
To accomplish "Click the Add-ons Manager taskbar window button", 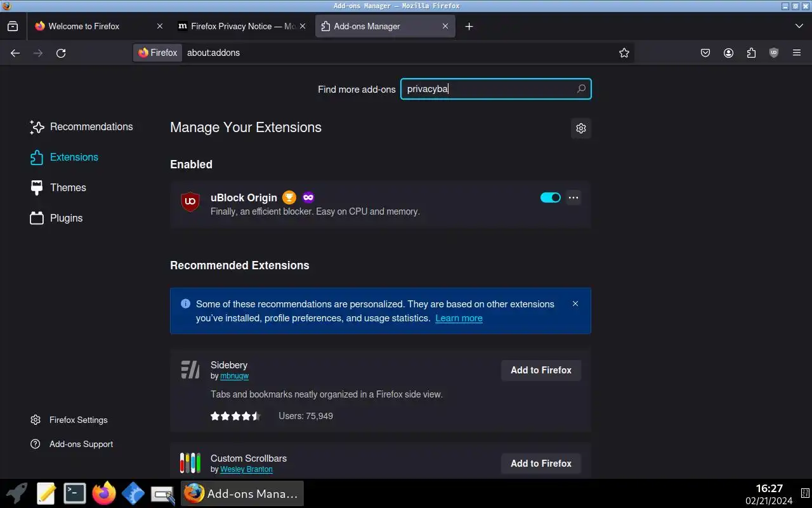I will point(242,493).
